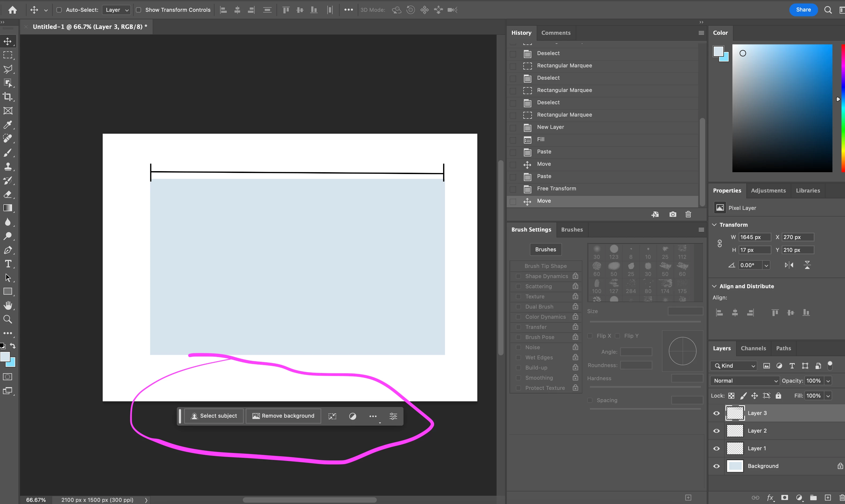Open the Adjustments tab
This screenshot has height=504, width=845.
tap(768, 191)
